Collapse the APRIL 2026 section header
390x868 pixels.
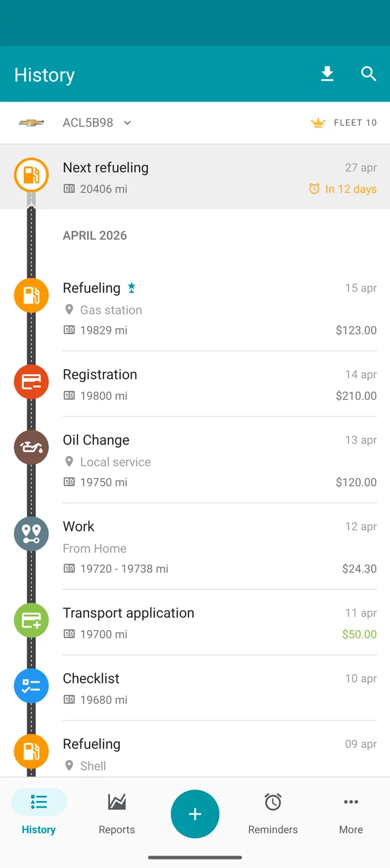pos(94,235)
